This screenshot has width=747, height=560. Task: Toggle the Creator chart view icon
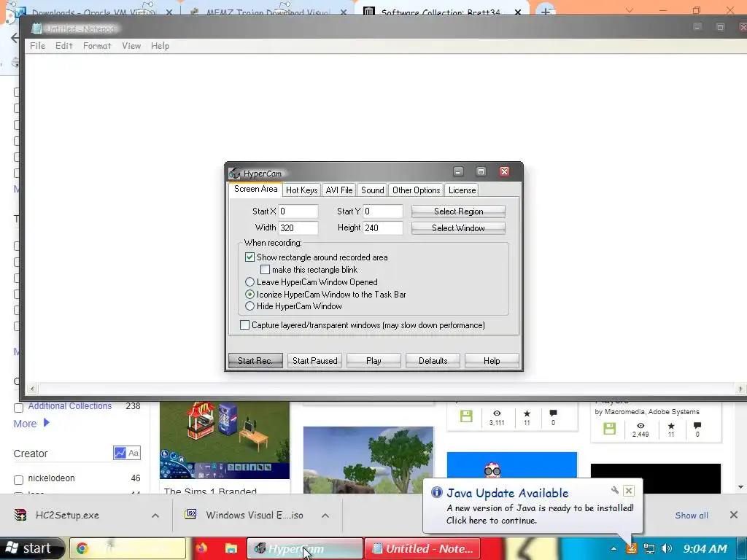[x=120, y=453]
